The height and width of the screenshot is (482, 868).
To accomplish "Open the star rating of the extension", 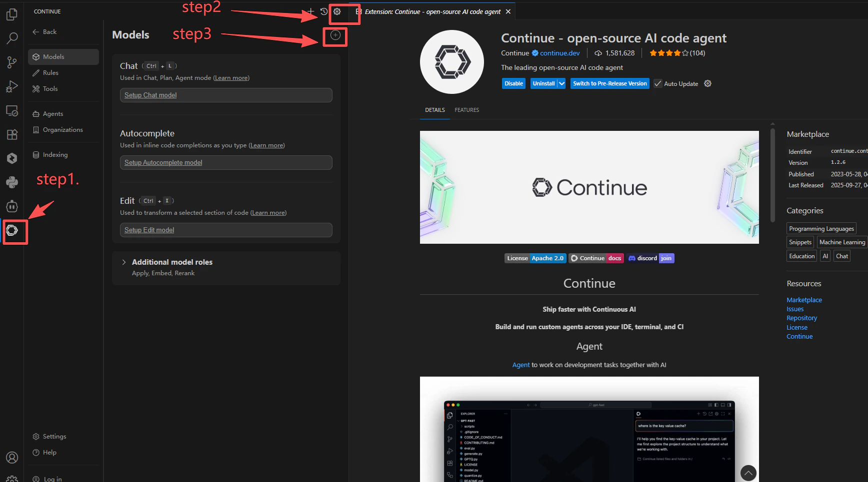I will click(x=677, y=53).
